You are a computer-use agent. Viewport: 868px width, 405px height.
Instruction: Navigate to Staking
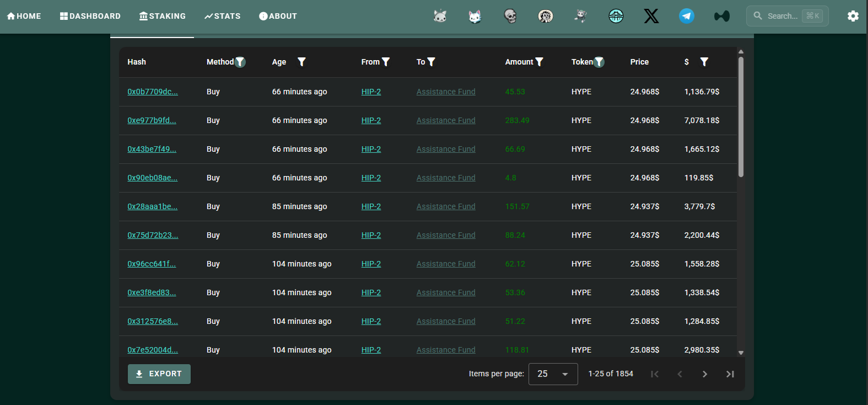(163, 16)
